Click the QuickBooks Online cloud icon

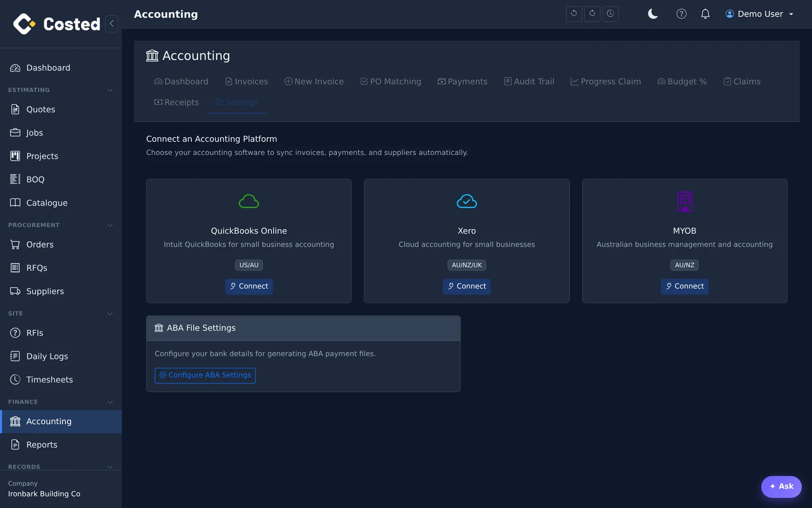[x=249, y=202]
